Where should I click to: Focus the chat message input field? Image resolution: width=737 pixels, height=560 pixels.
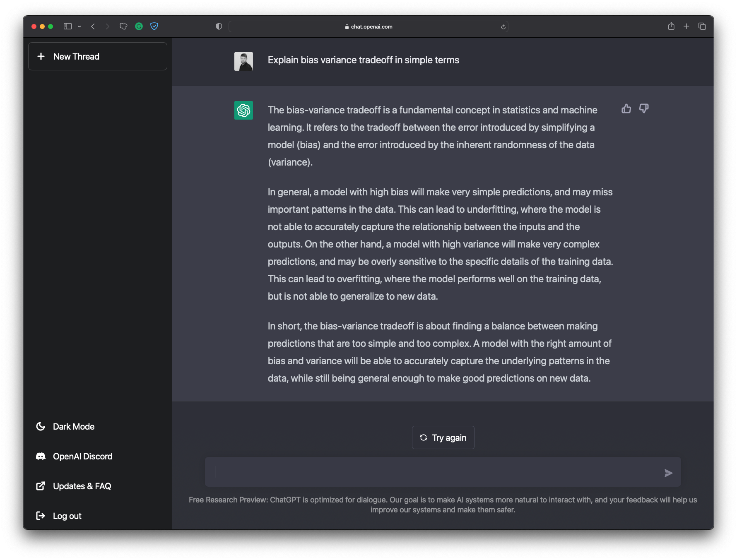[435, 472]
